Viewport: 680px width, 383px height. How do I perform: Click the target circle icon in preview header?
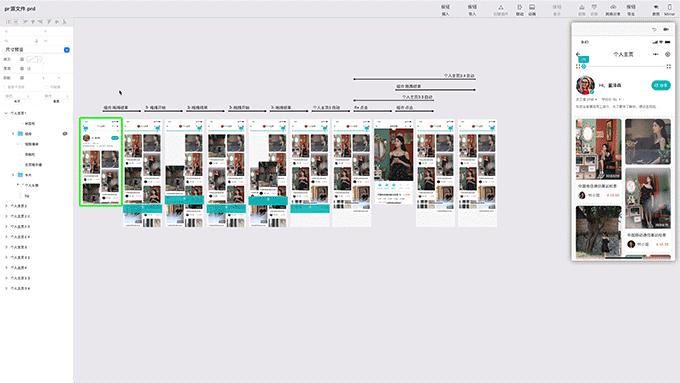(x=668, y=54)
